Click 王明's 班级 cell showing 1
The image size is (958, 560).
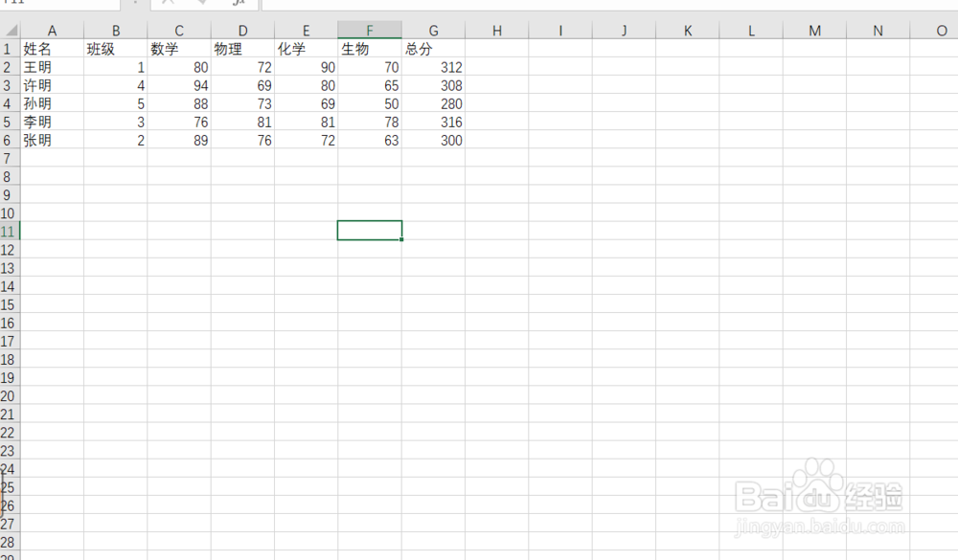coord(116,67)
